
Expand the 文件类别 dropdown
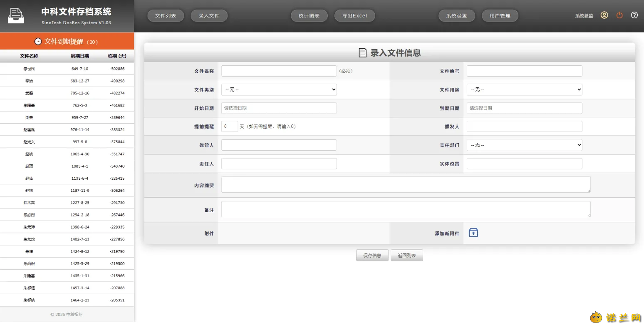(x=279, y=89)
